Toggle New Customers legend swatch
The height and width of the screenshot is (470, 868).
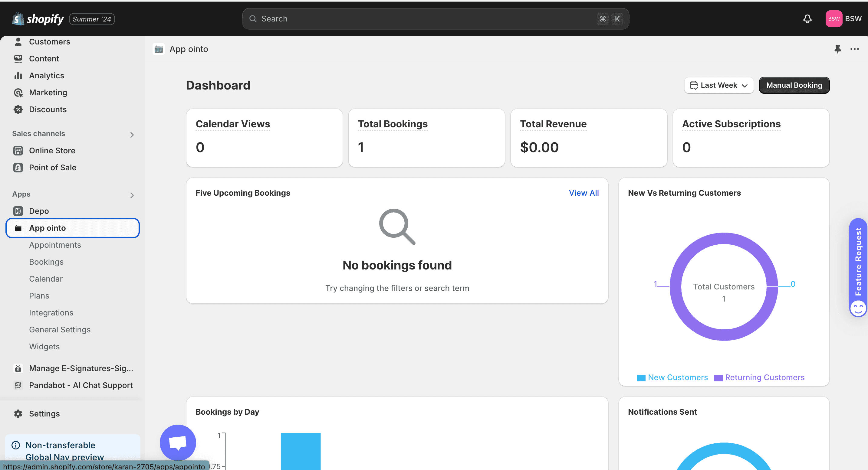tap(641, 378)
